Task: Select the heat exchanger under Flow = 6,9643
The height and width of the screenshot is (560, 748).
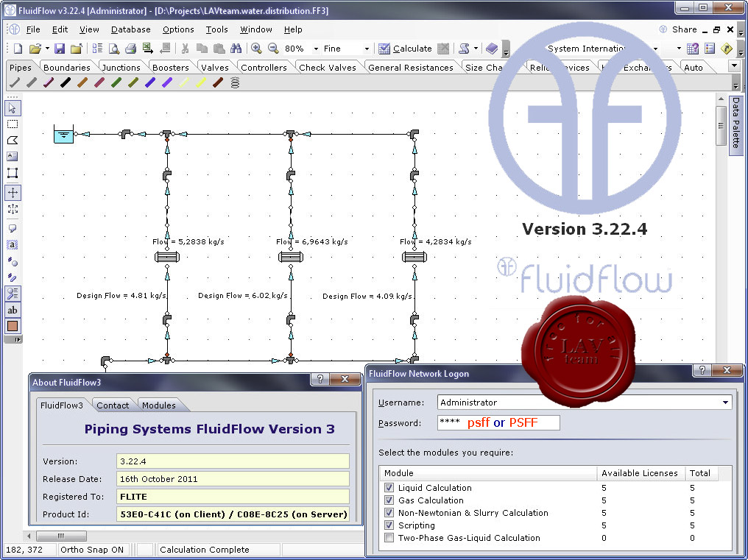Action: coord(291,257)
